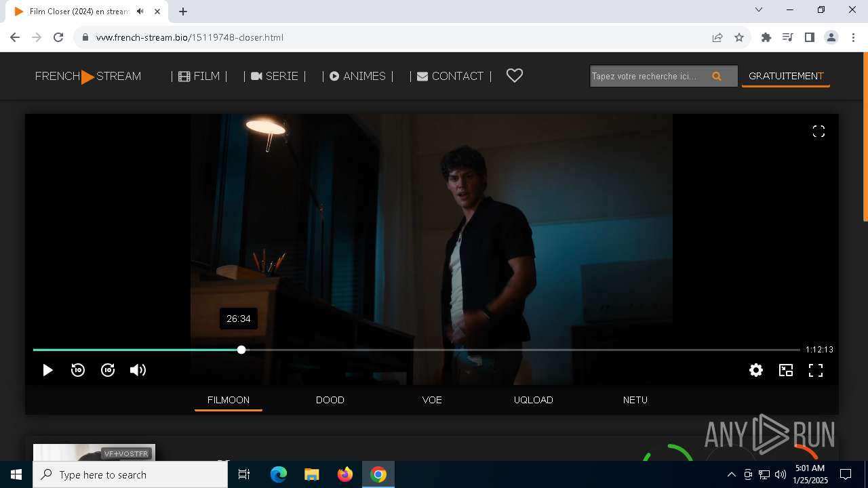Open the notification center
Image resolution: width=868 pixels, height=488 pixels.
click(846, 474)
